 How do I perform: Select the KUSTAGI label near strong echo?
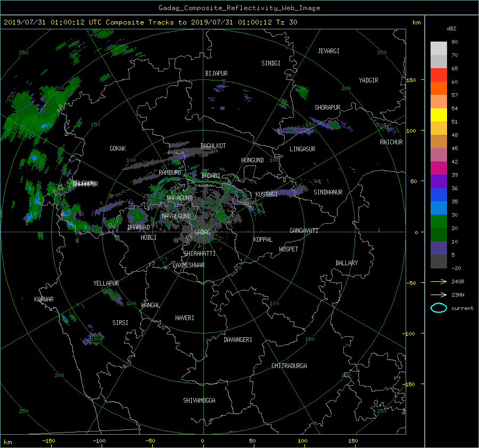coord(267,194)
